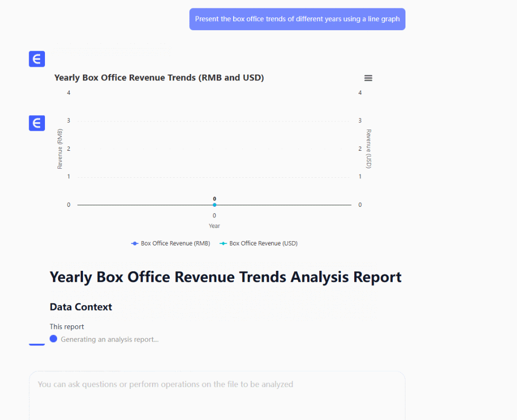Click the bold 0 data label above the point
Image resolution: width=517 pixels, height=420 pixels.
point(215,198)
